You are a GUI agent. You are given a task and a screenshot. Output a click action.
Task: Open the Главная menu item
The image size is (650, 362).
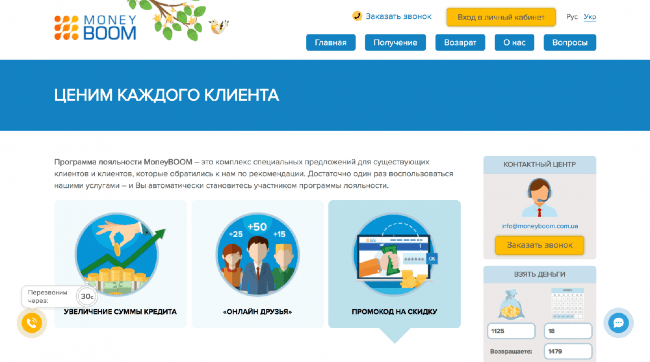coord(330,42)
